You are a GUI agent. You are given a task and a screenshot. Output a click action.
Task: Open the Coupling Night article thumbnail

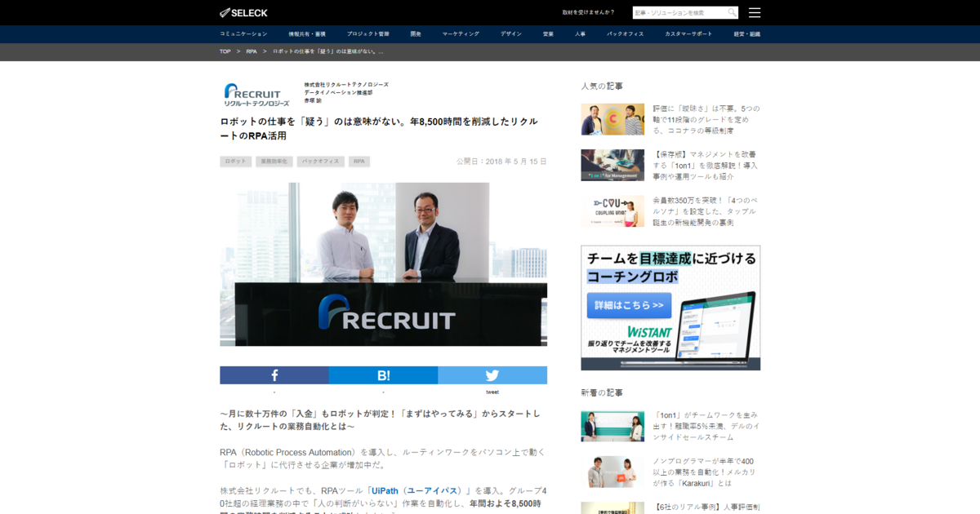[x=612, y=210]
